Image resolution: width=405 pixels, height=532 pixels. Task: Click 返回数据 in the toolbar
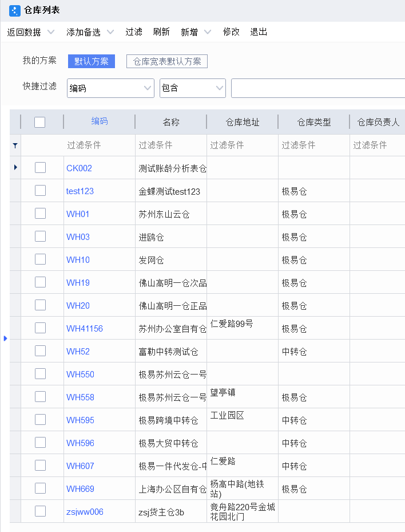24,32
